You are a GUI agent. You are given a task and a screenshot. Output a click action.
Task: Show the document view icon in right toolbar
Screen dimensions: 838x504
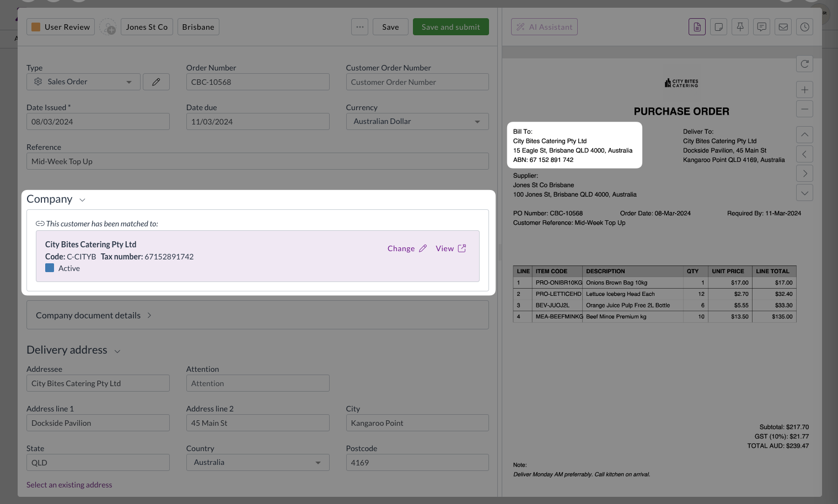697,27
